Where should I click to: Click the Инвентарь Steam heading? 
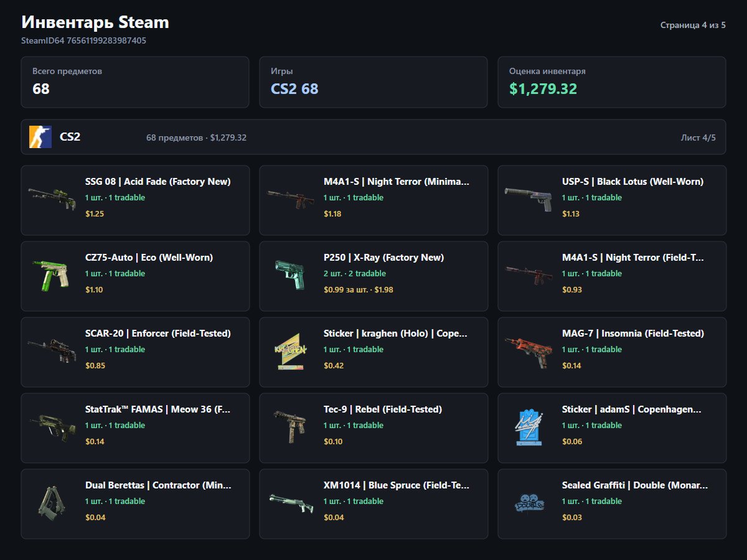tap(95, 22)
